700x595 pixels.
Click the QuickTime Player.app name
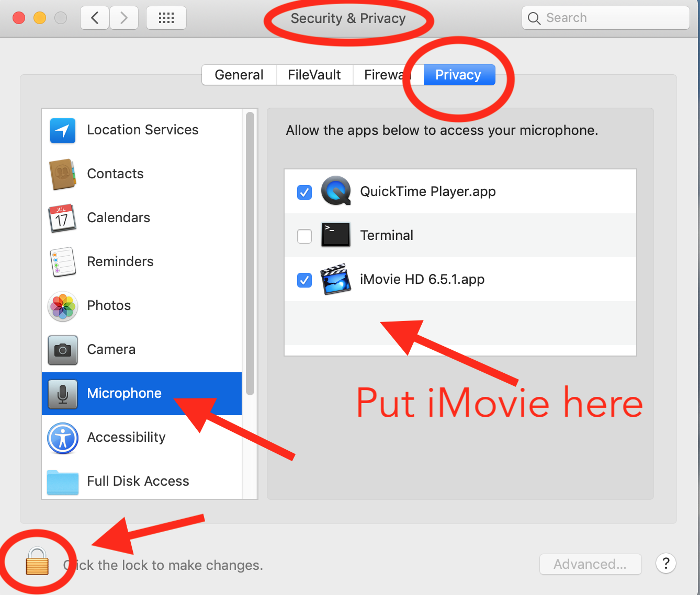click(428, 191)
